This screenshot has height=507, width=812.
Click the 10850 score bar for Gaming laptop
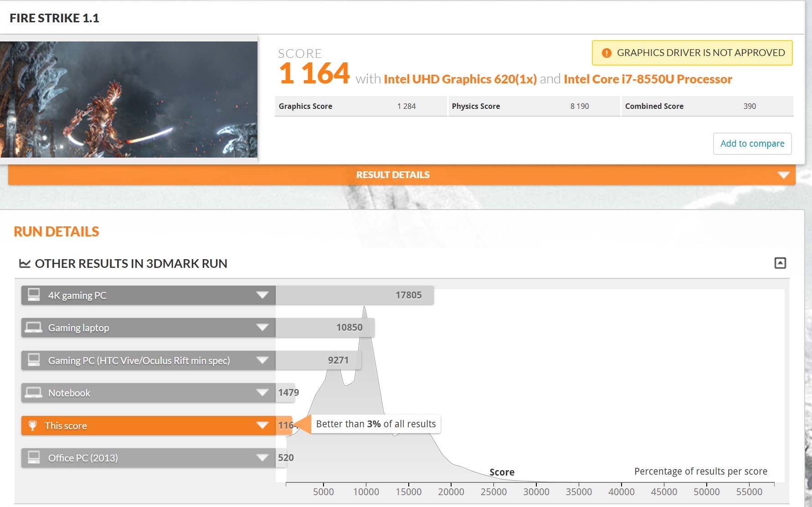pyautogui.click(x=325, y=328)
